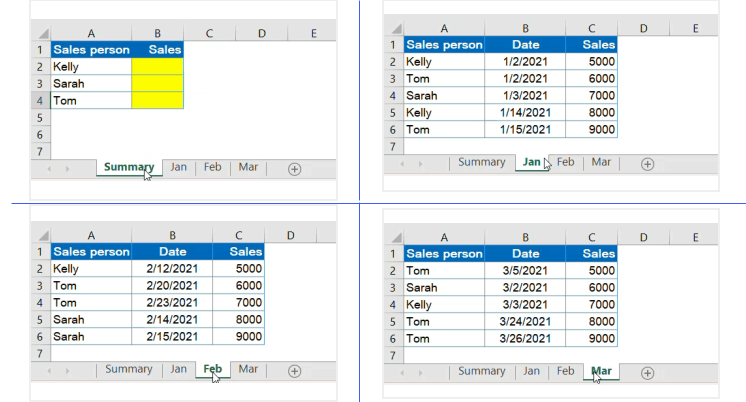Select row 1 header in Feb window
Viewport: 746px width, 402px height.
point(40,252)
